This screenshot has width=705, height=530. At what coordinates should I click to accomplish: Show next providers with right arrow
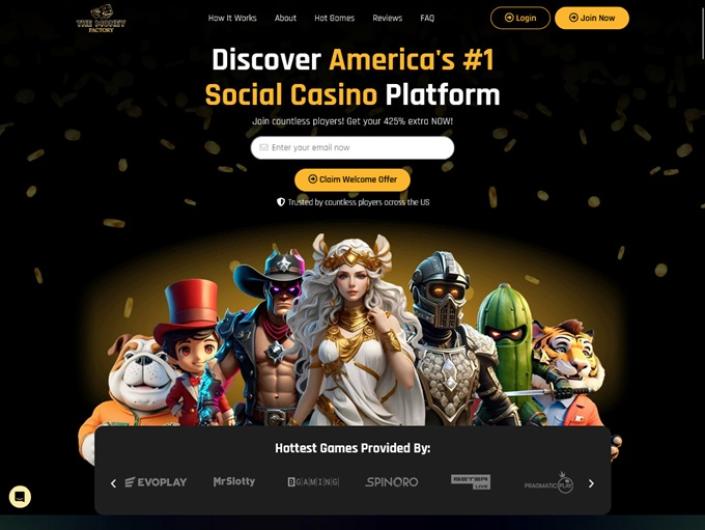point(591,483)
